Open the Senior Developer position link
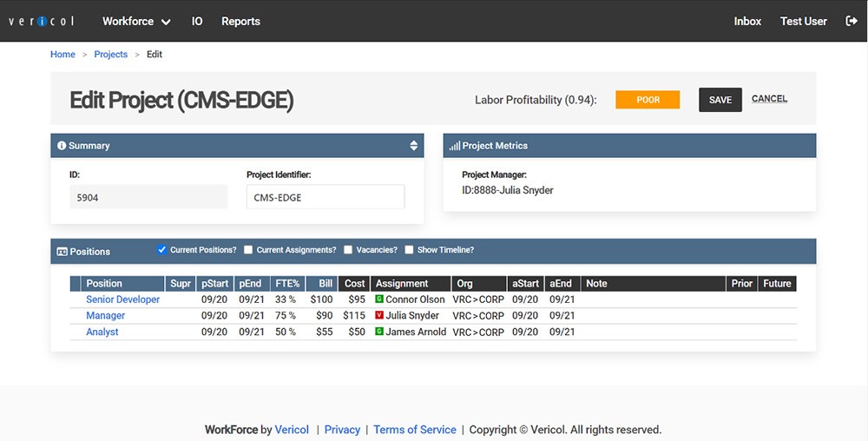The width and height of the screenshot is (868, 441). pyautogui.click(x=123, y=299)
